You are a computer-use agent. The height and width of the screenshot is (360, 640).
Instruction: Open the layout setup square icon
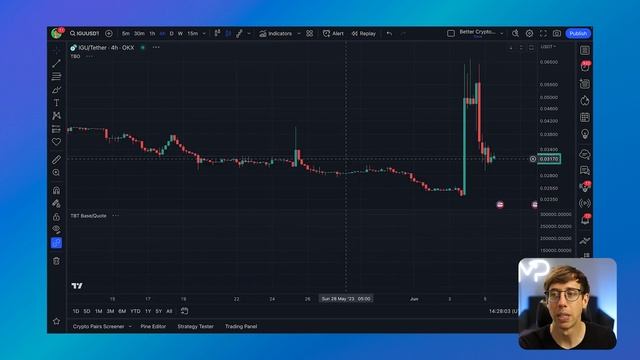click(451, 33)
